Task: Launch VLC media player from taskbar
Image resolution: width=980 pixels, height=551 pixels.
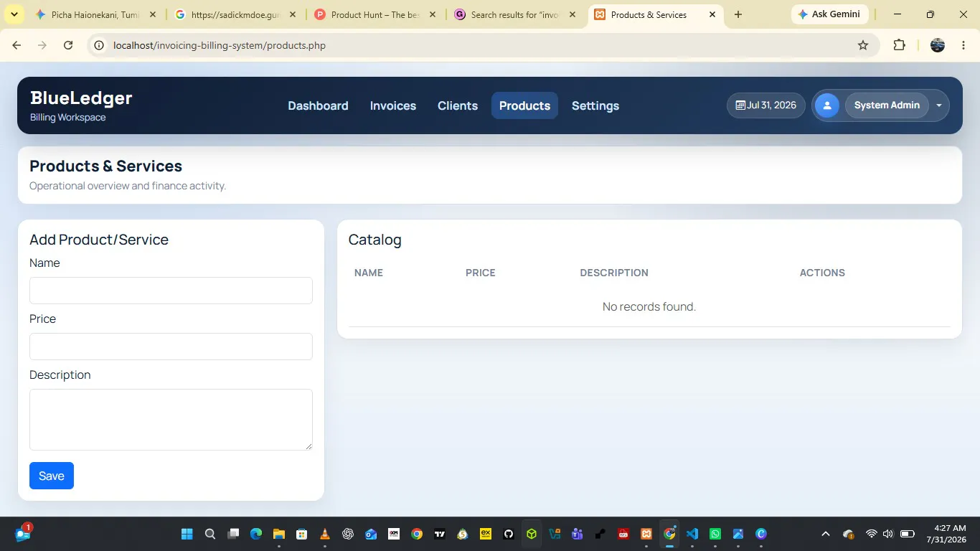Action: pos(325,534)
